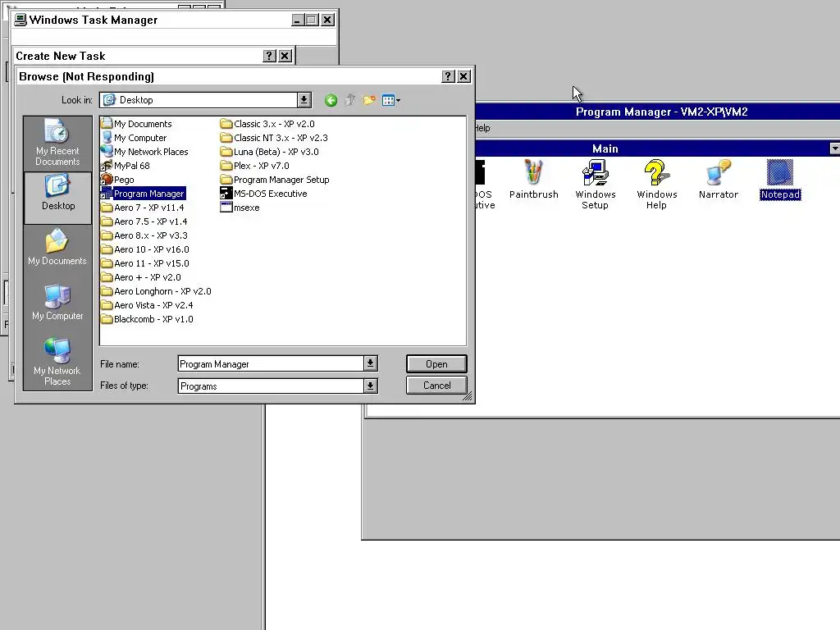Screen dimensions: 840x630
Task: Minimize the Windows Task Manager window
Action: click(298, 20)
